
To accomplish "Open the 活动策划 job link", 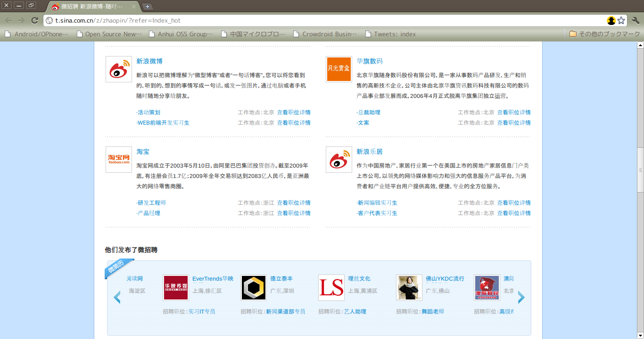I will click(149, 113).
